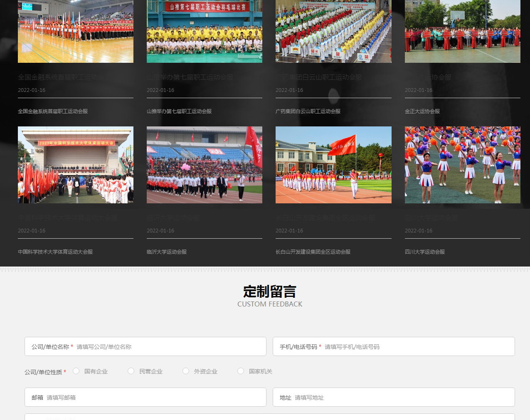530x420 pixels.
Task: Click the 长白山开发建设集团全区运动会服 caption link
Action: click(x=313, y=252)
